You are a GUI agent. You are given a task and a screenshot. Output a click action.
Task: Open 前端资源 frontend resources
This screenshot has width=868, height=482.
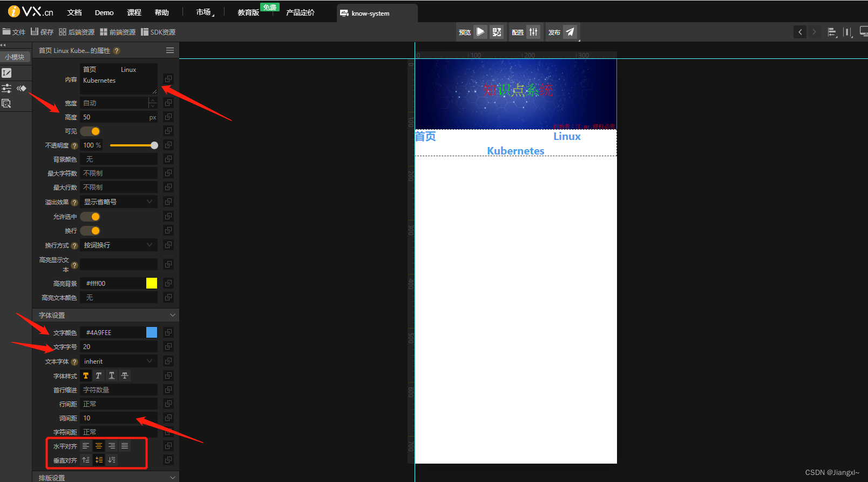[118, 32]
